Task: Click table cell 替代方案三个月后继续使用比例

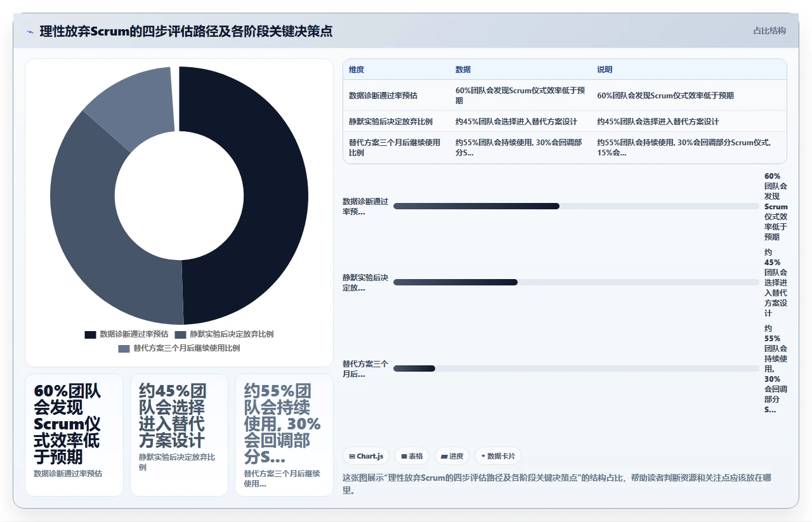Action: (395, 148)
